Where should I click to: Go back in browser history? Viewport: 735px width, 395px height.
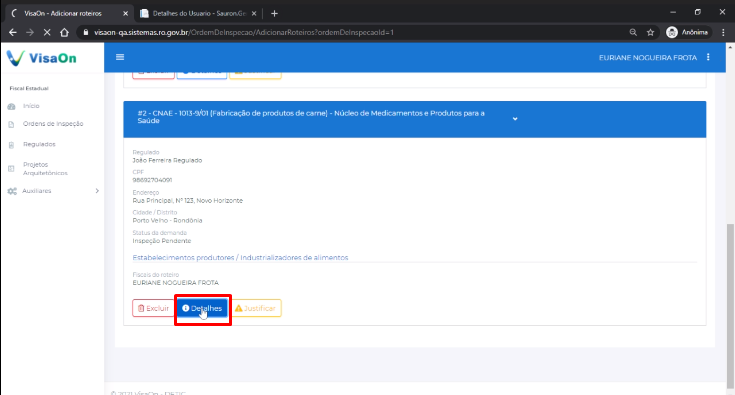coord(13,32)
